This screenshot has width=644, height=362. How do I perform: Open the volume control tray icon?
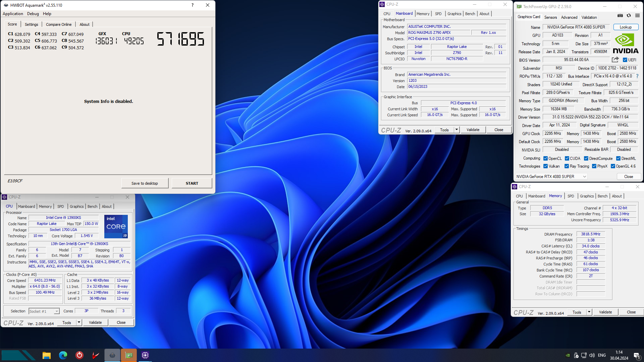(x=592, y=355)
